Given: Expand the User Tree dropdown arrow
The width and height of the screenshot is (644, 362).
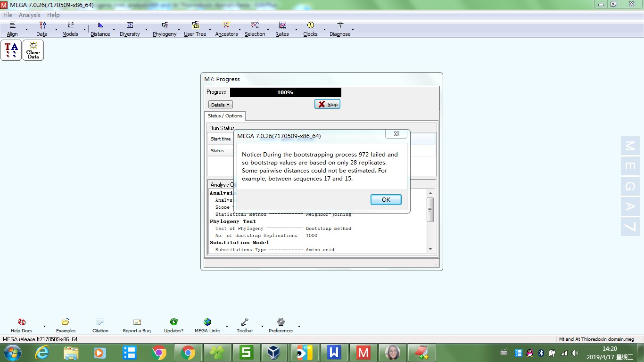Looking at the screenshot, I should 209,29.
